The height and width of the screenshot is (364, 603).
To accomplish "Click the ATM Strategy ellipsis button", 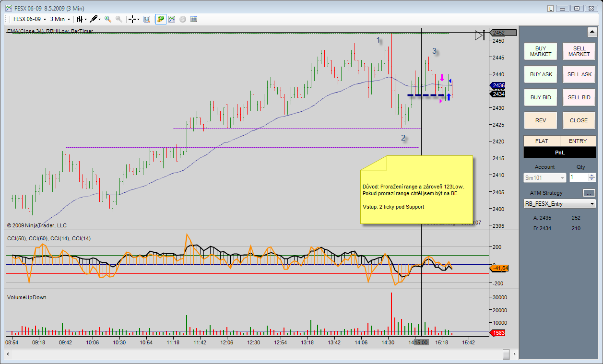I will [x=589, y=193].
